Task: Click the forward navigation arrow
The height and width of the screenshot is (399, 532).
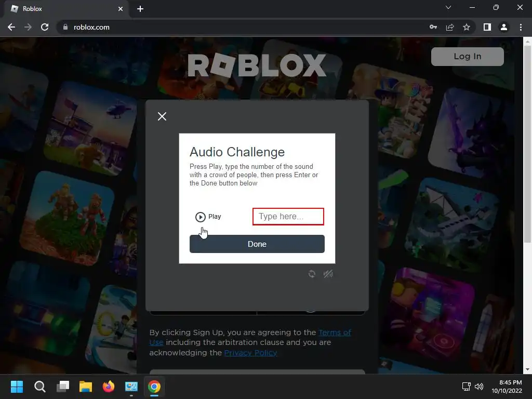Action: (28, 27)
